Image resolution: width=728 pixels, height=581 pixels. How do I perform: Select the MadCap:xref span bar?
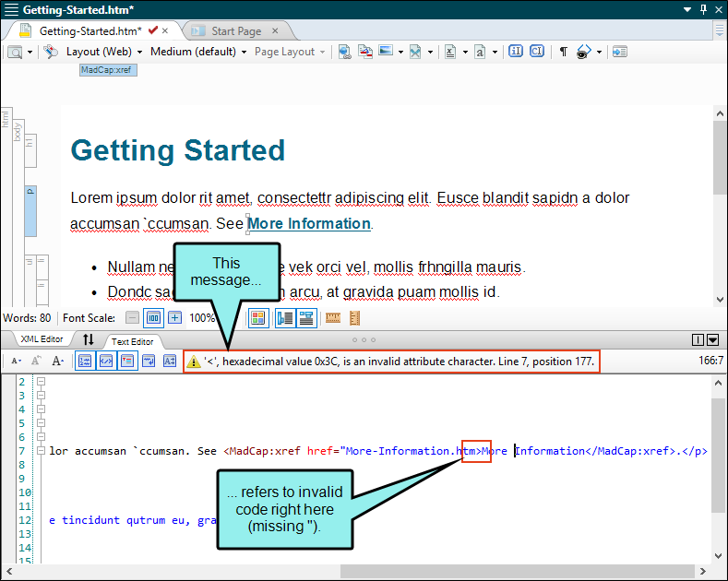(x=108, y=70)
